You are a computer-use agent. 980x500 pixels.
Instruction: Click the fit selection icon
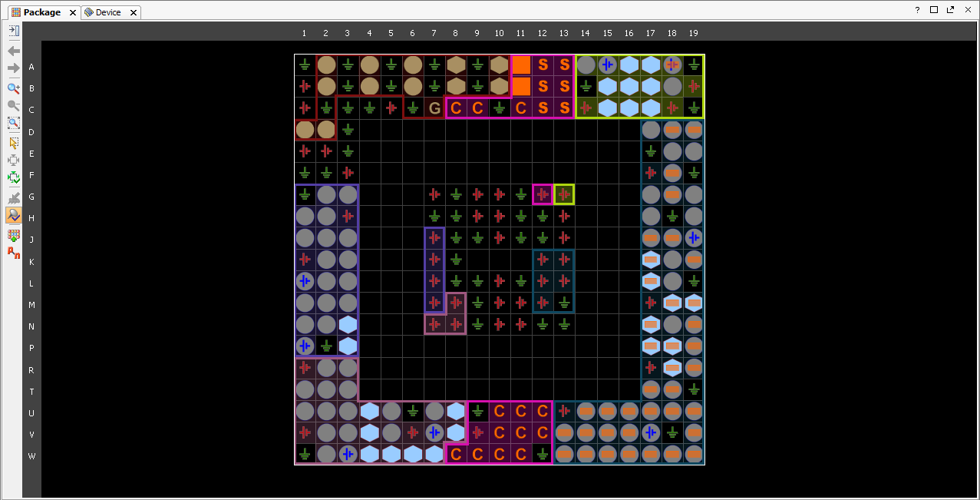14,161
